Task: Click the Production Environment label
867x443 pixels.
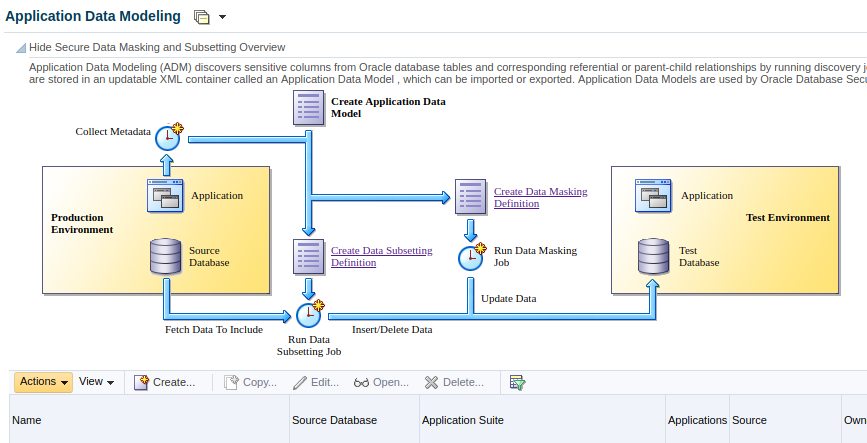Action: pyautogui.click(x=82, y=223)
